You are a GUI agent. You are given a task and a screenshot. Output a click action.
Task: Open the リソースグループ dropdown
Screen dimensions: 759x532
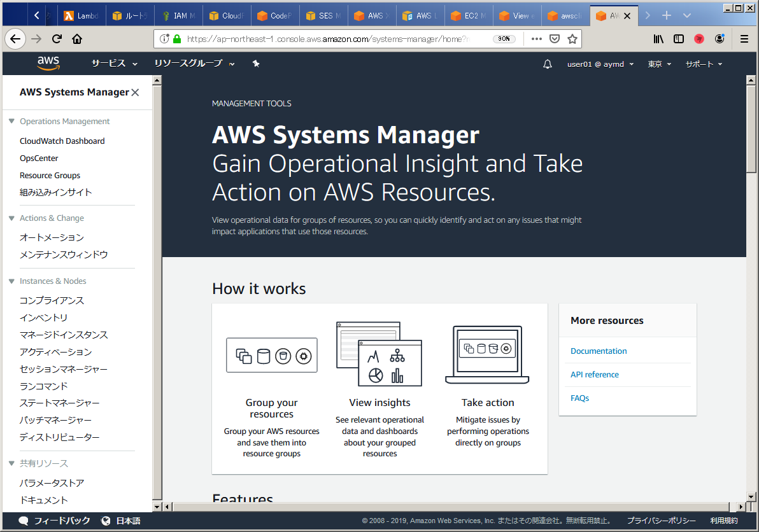pyautogui.click(x=195, y=64)
